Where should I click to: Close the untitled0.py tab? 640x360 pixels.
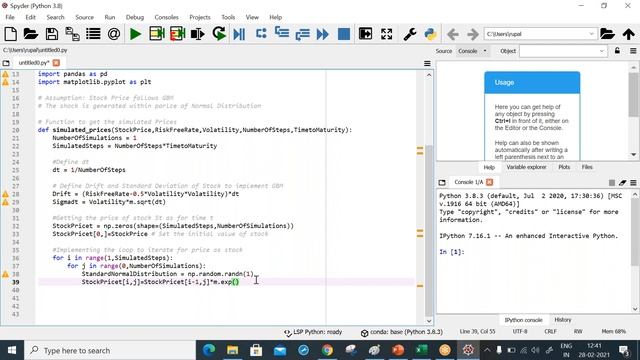(x=56, y=63)
